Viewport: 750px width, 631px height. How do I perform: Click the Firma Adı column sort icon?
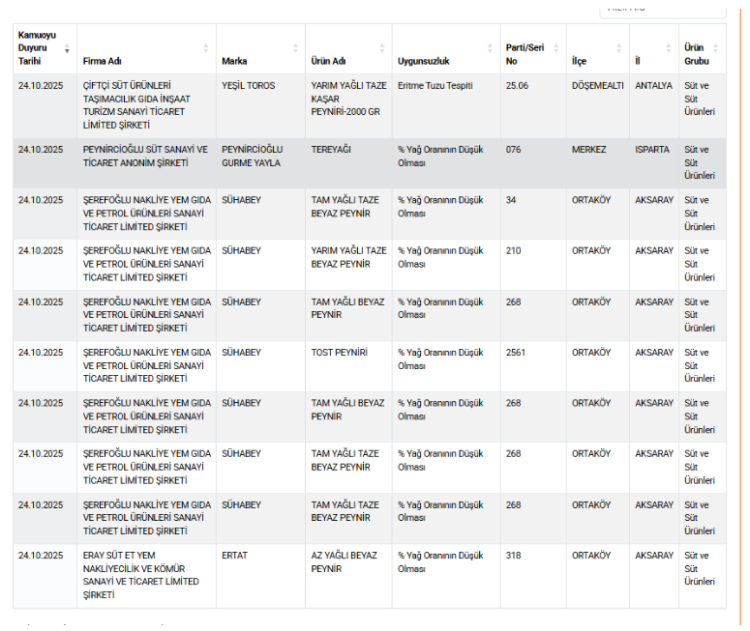[206, 48]
